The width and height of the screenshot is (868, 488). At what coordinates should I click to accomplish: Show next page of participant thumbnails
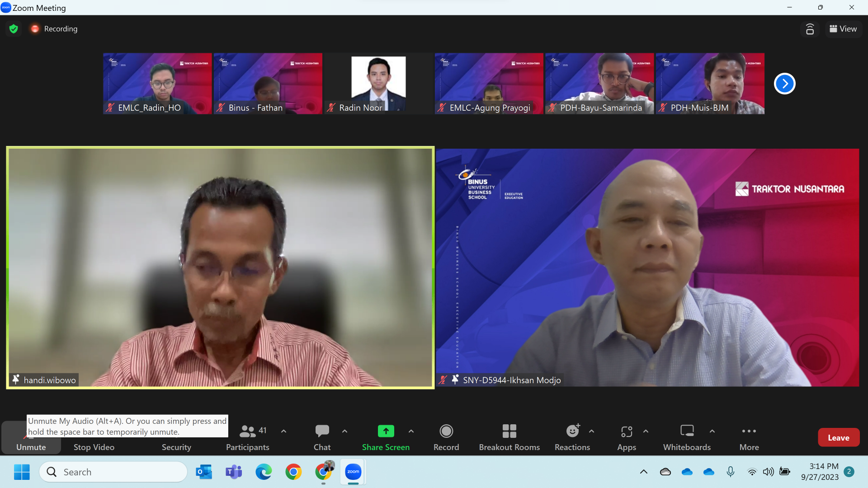[x=784, y=84]
